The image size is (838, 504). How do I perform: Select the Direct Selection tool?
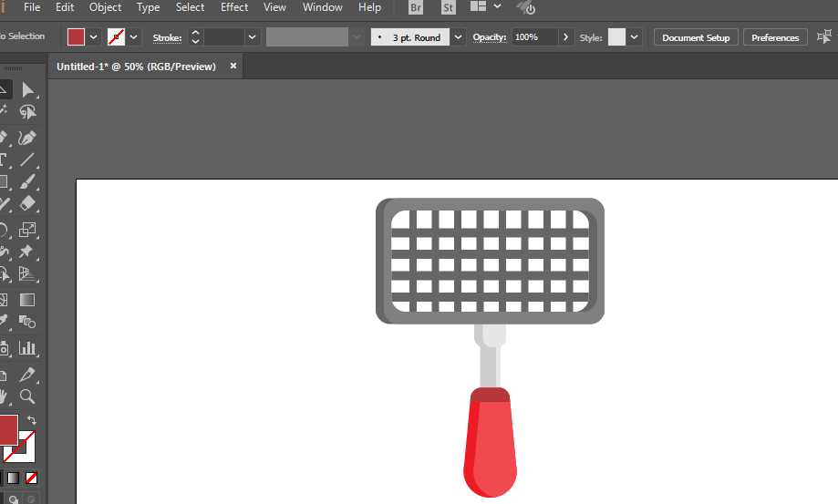tap(27, 89)
